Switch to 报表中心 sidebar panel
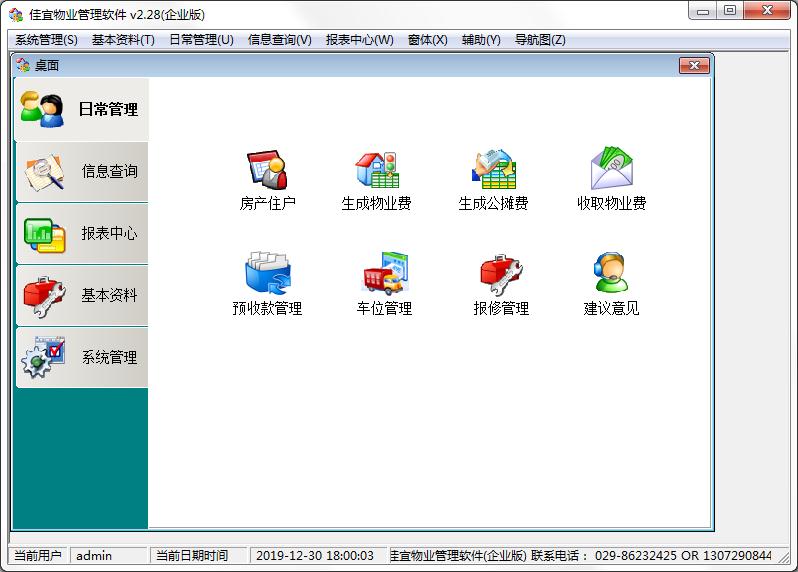Image resolution: width=798 pixels, height=572 pixels. coord(81,234)
